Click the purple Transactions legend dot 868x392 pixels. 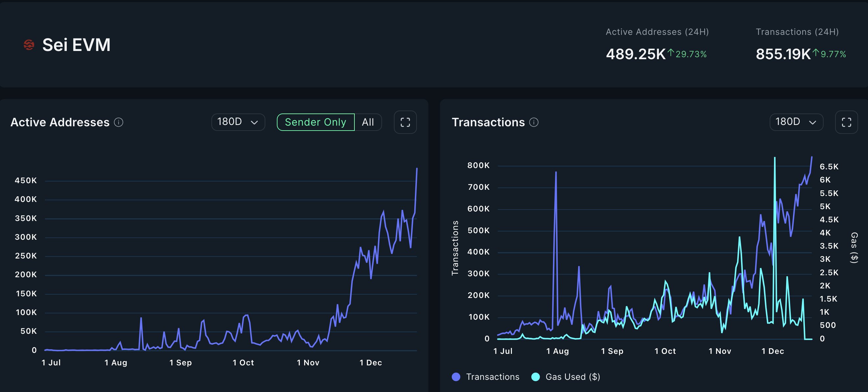456,377
